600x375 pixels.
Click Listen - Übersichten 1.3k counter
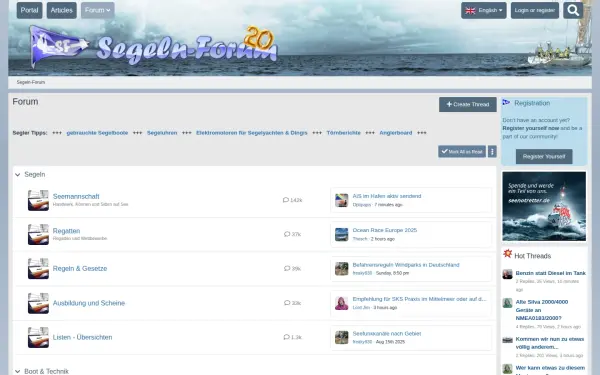coord(292,337)
